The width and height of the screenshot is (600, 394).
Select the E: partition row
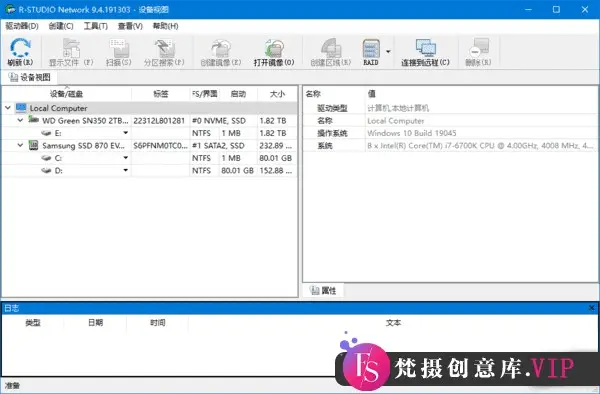pyautogui.click(x=150, y=133)
